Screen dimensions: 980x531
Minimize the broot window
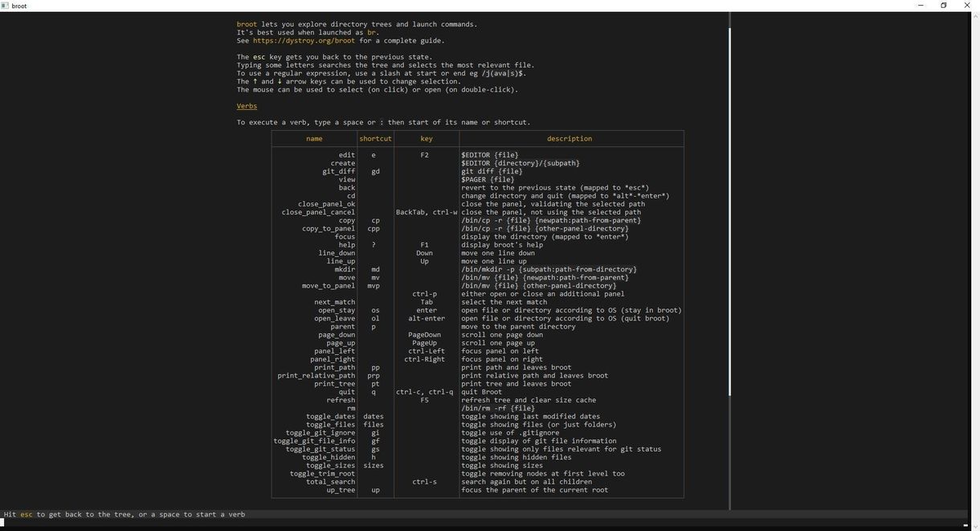click(921, 6)
